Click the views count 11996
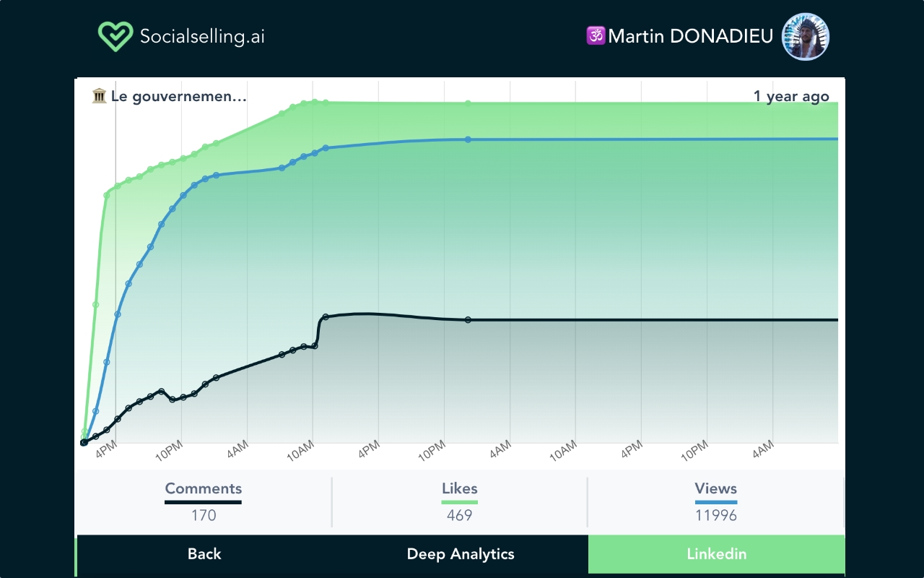The image size is (924, 578). coord(716,516)
